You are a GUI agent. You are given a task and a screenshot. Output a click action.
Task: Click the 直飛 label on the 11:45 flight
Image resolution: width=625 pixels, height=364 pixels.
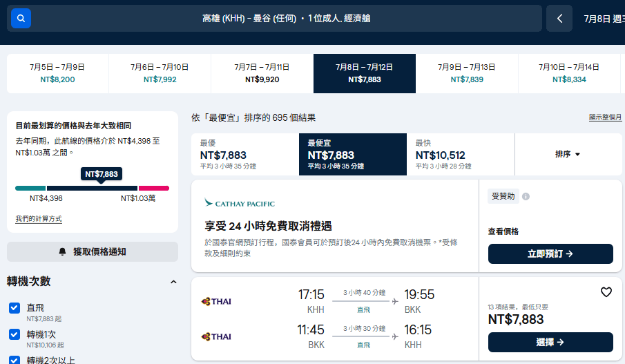coord(363,345)
